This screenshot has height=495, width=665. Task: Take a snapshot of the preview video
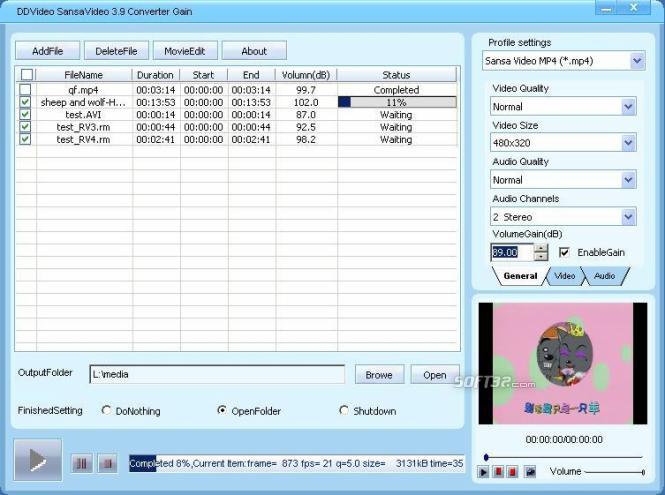tap(530, 472)
